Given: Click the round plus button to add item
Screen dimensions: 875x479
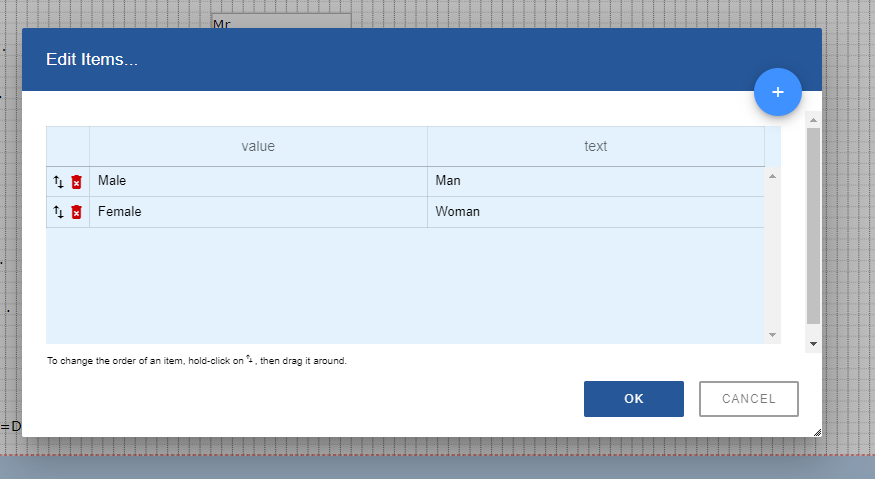Looking at the screenshot, I should pos(778,92).
